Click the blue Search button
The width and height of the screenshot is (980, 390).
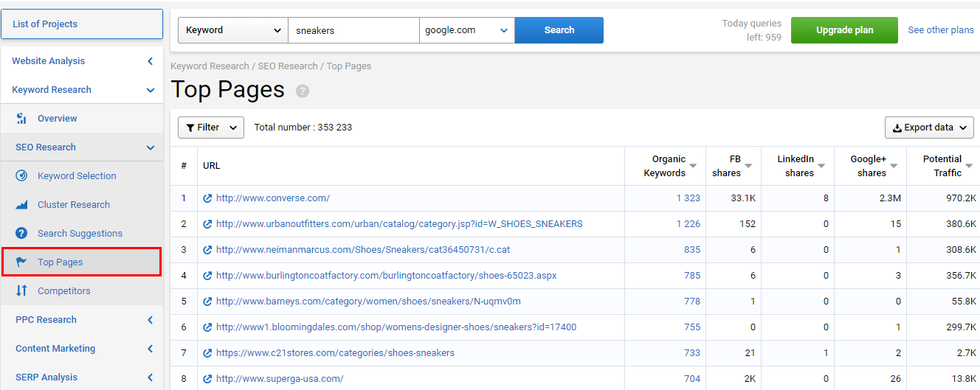pyautogui.click(x=559, y=30)
